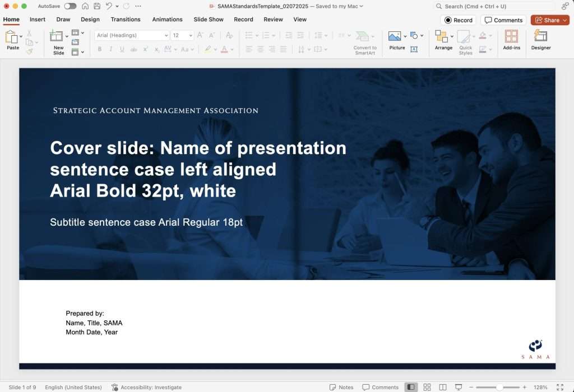Click the Paste clipboard icon
This screenshot has width=574, height=392.
click(x=11, y=38)
